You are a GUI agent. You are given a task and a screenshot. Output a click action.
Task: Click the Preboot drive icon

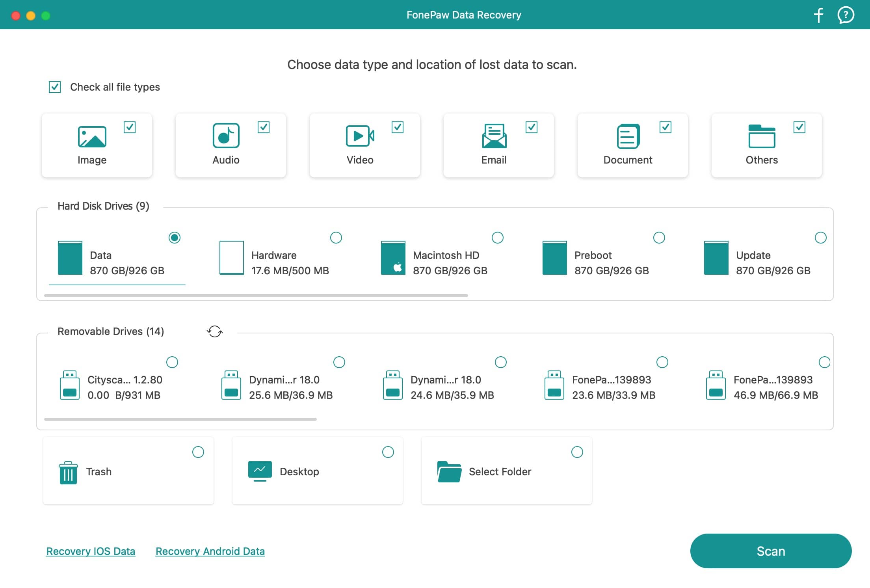[555, 258]
